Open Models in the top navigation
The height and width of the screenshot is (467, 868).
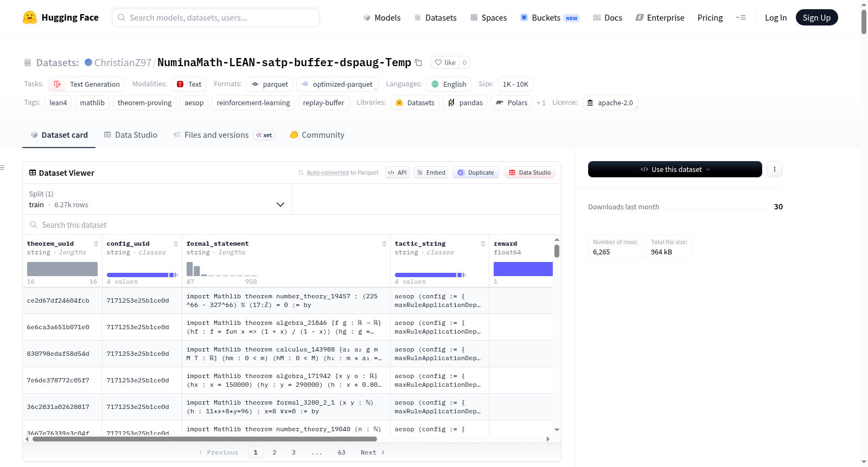(x=382, y=17)
